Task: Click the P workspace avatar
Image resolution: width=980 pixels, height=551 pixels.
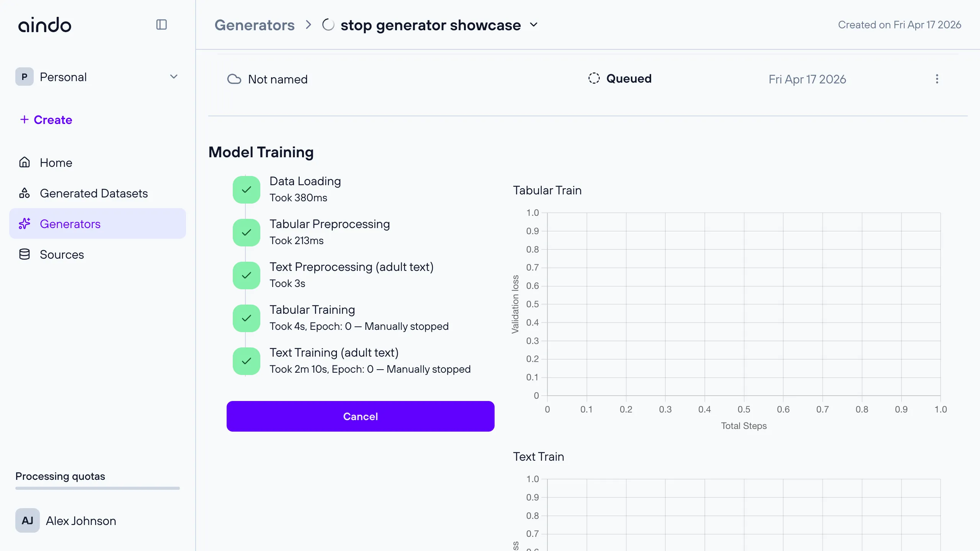Action: (x=24, y=77)
